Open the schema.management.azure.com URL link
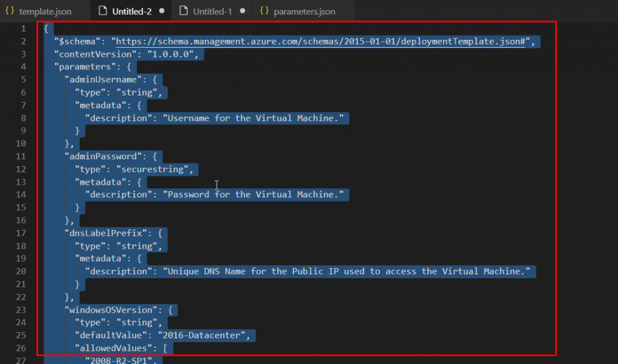 coord(320,42)
